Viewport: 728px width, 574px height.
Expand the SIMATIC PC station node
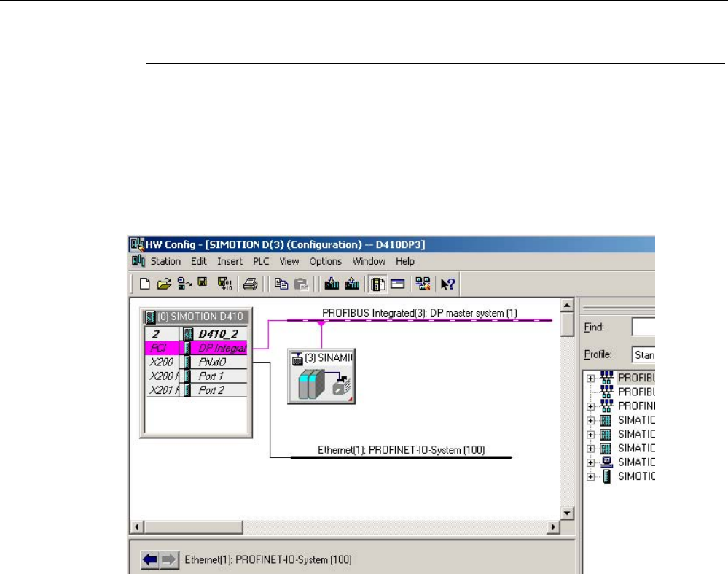pyautogui.click(x=590, y=462)
